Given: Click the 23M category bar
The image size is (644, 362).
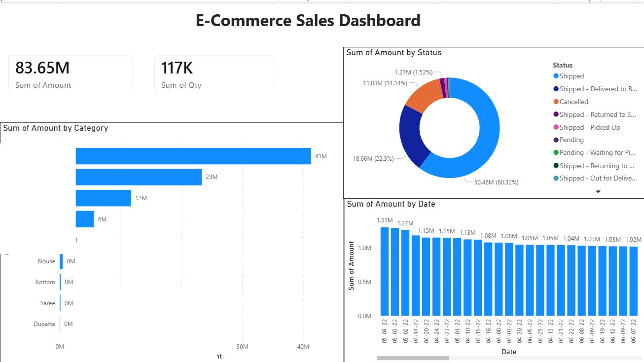Looking at the screenshot, I should [139, 177].
